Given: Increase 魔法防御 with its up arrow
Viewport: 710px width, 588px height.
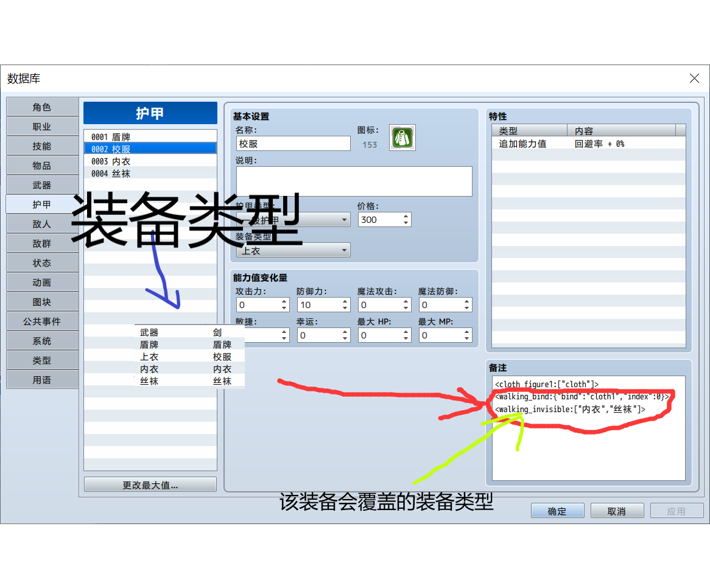Looking at the screenshot, I should (467, 301).
